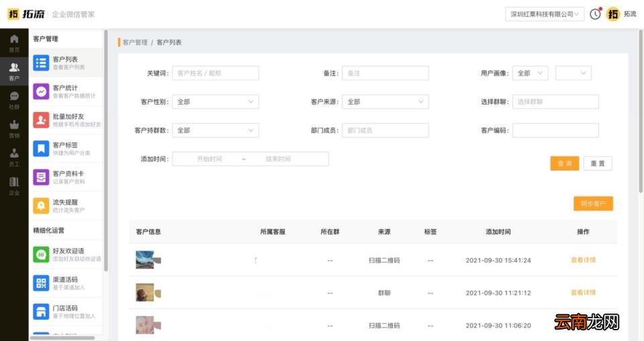This screenshot has width=644, height=341.
Task: Click the 备注 input field
Action: (385, 73)
